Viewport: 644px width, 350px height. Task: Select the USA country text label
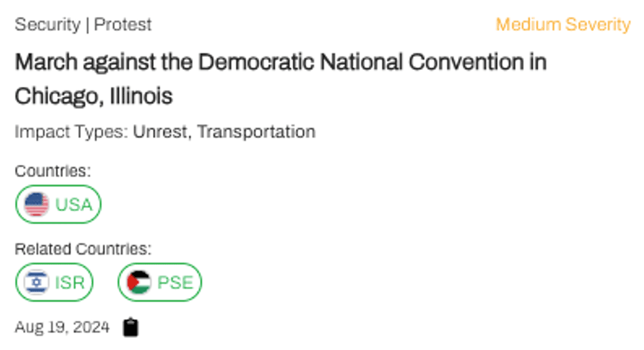coord(74,205)
